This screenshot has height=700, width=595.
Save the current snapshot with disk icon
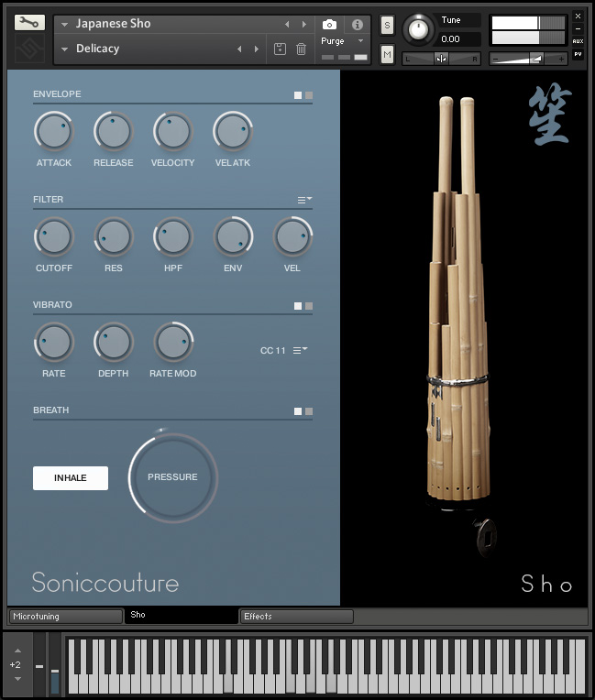click(x=280, y=49)
